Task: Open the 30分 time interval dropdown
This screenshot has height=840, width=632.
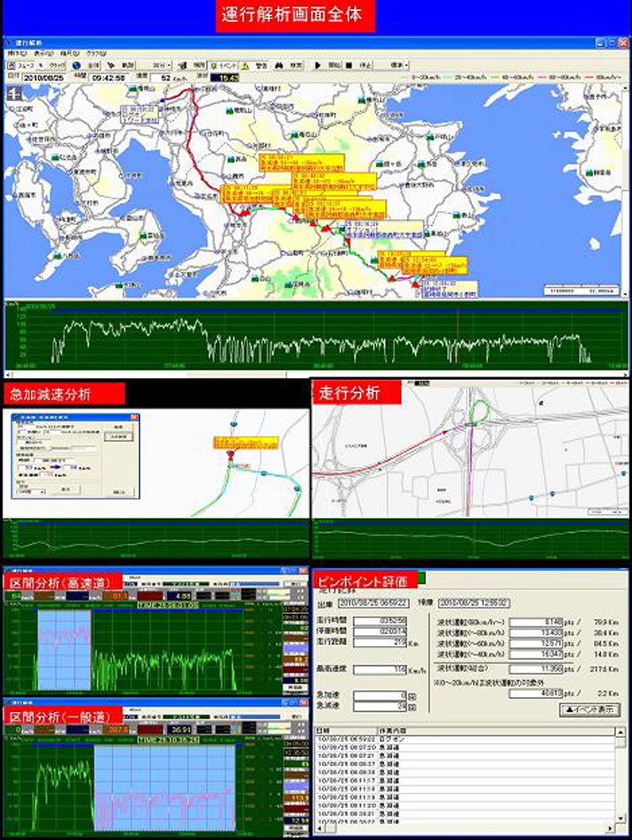Action: pos(162,64)
